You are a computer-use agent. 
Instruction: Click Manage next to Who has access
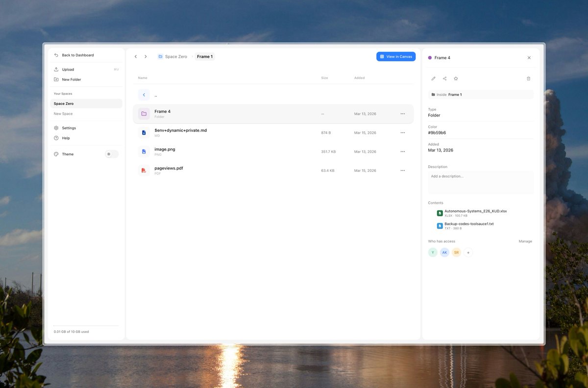click(525, 242)
